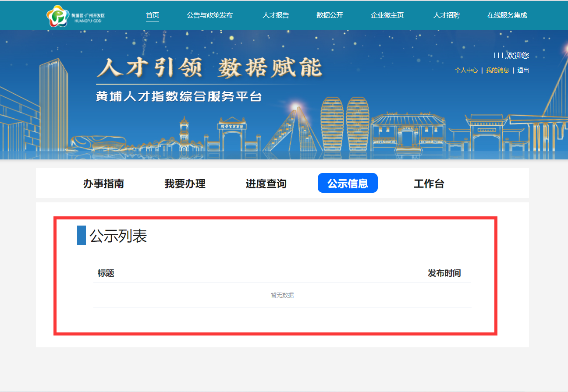This screenshot has width=568, height=392.
Task: Switch to the 办事指南 tab
Action: [103, 184]
